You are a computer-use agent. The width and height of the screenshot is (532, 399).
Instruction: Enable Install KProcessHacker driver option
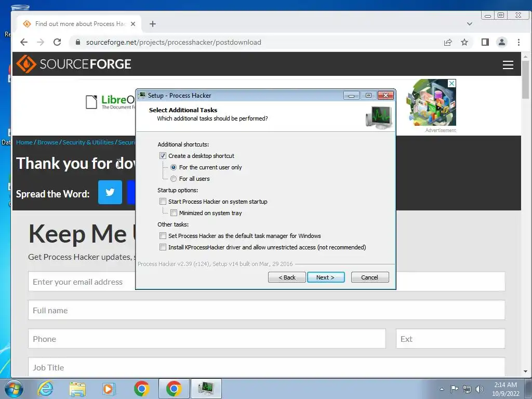[163, 247]
